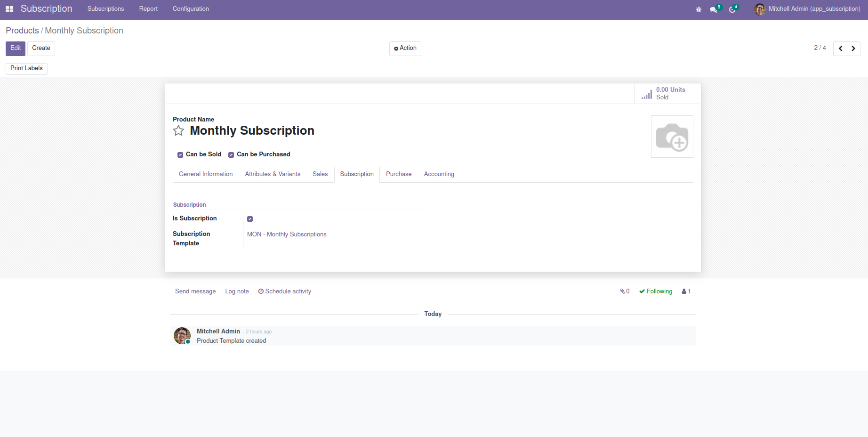Toggle the Can be Purchased checkbox
Image resolution: width=868 pixels, height=437 pixels.
point(231,155)
